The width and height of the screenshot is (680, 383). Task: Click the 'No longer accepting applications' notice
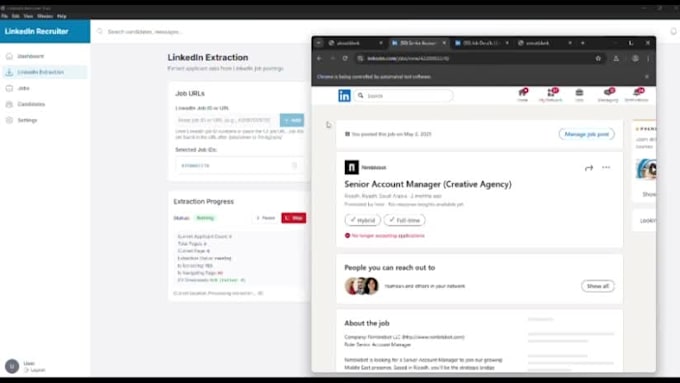click(x=385, y=236)
